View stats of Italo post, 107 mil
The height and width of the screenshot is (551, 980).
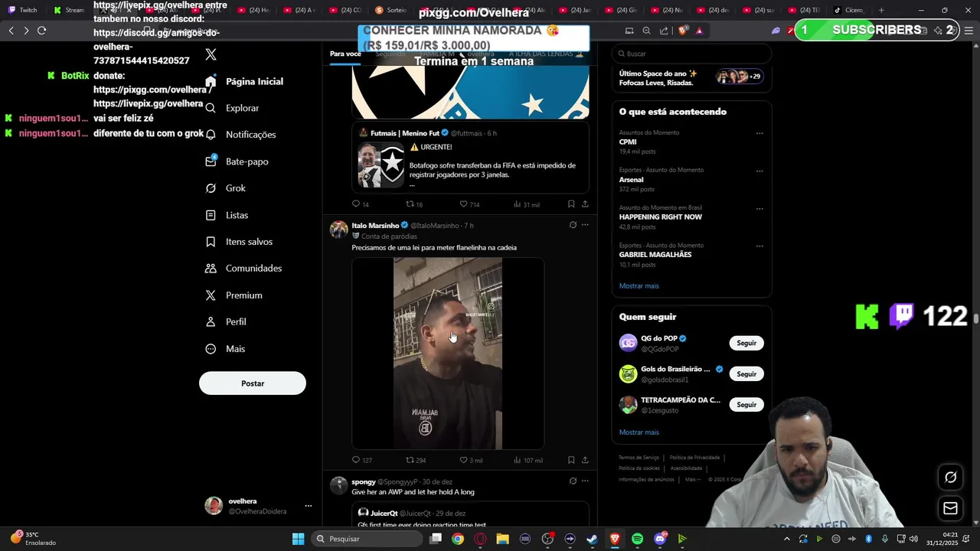click(528, 460)
